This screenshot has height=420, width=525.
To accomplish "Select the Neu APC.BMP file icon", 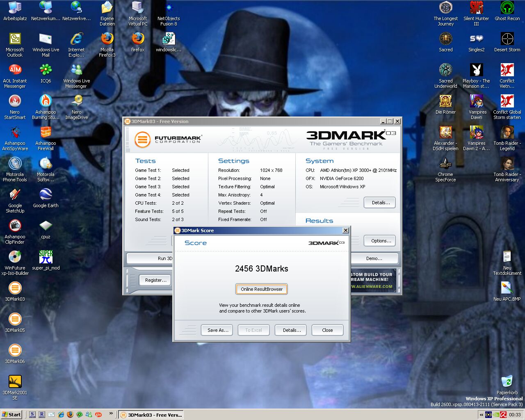I will (507, 292).
